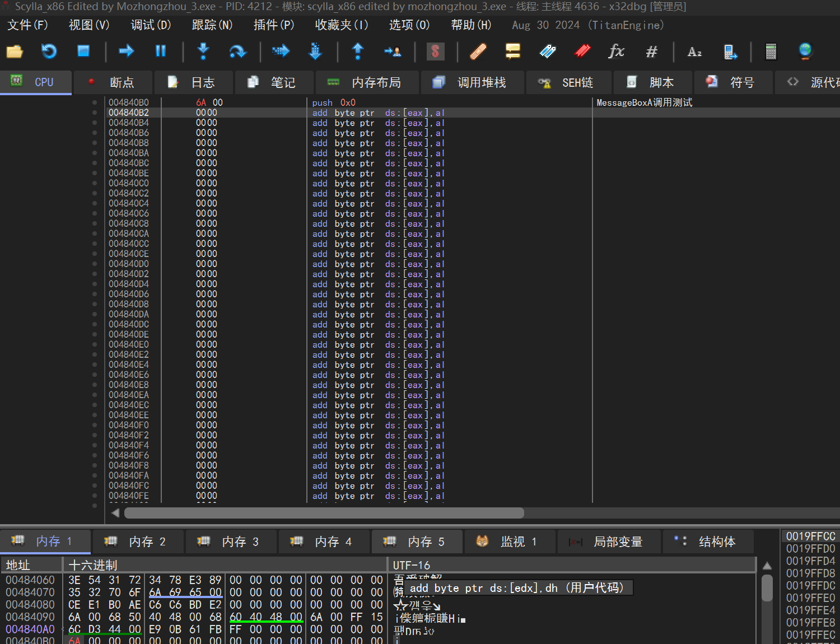Find strings with the Az icon
The image size is (840, 644).
694,52
